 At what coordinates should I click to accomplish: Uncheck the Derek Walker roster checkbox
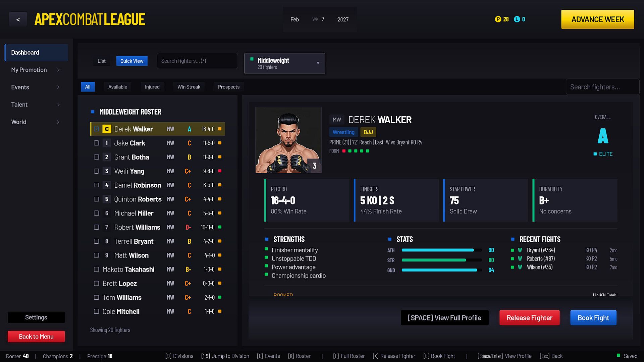97,129
